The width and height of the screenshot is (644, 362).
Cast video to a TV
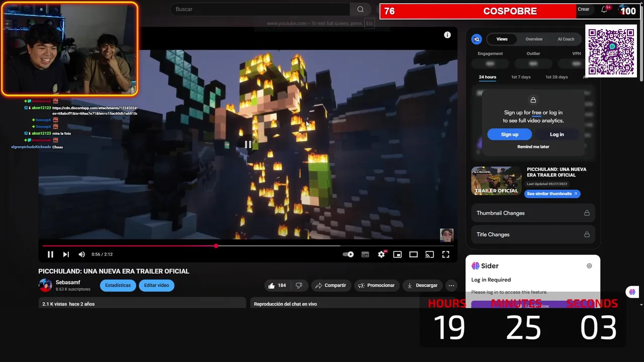tap(430, 254)
